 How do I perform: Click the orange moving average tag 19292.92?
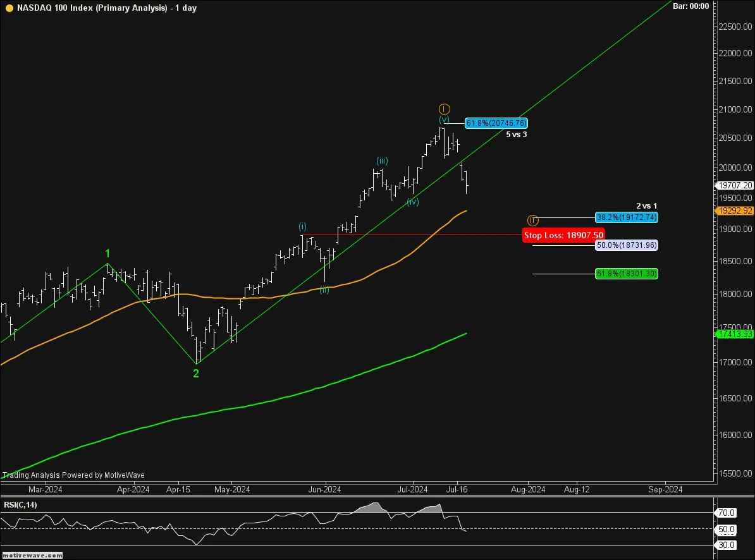[735, 210]
